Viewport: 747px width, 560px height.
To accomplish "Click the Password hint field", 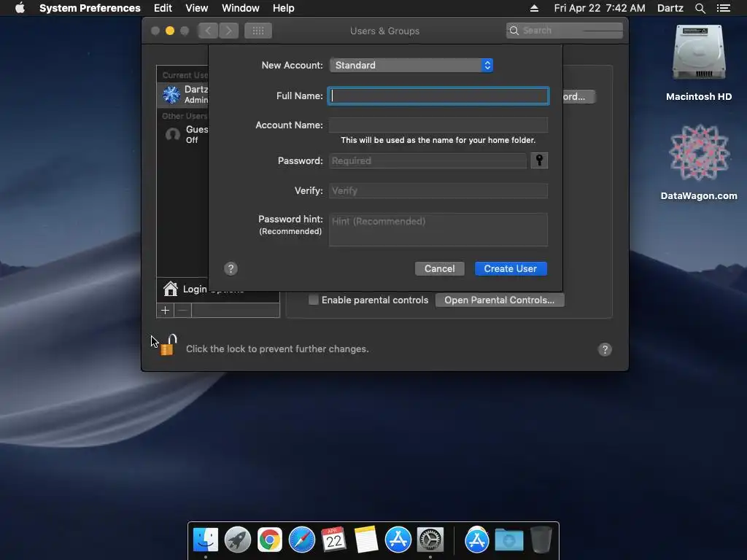I will pyautogui.click(x=438, y=230).
